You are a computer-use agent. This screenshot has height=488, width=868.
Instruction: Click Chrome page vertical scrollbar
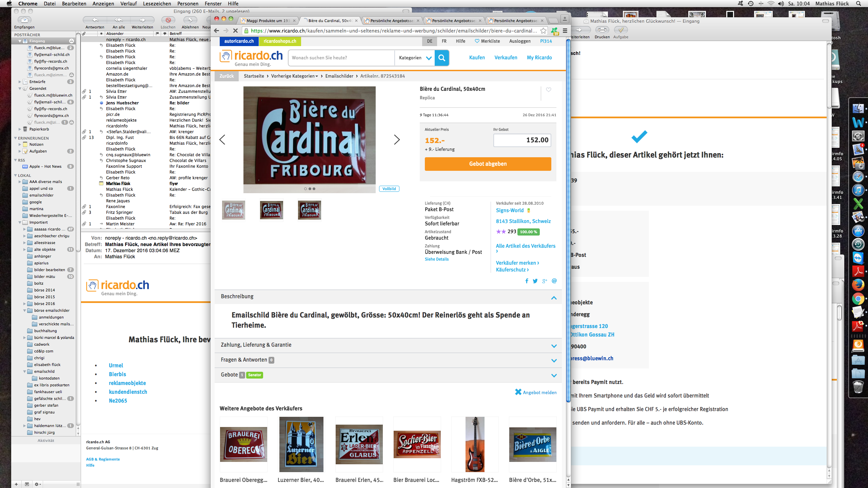[x=568, y=220]
